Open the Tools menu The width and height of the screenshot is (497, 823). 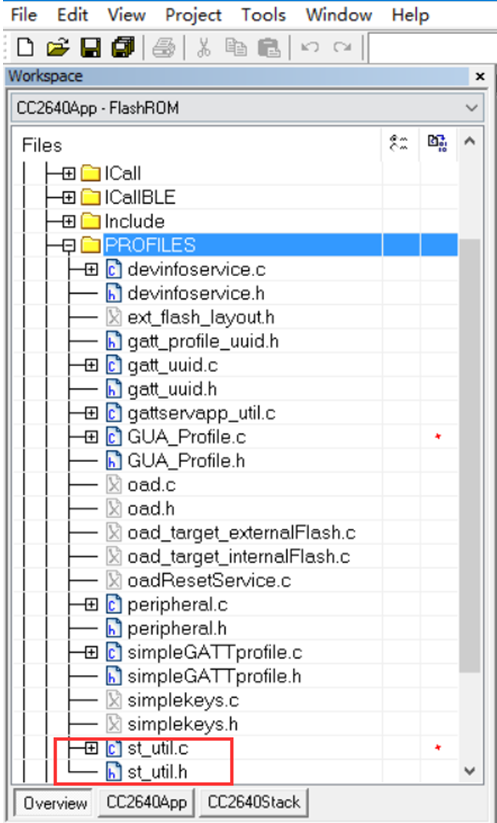coord(263,15)
